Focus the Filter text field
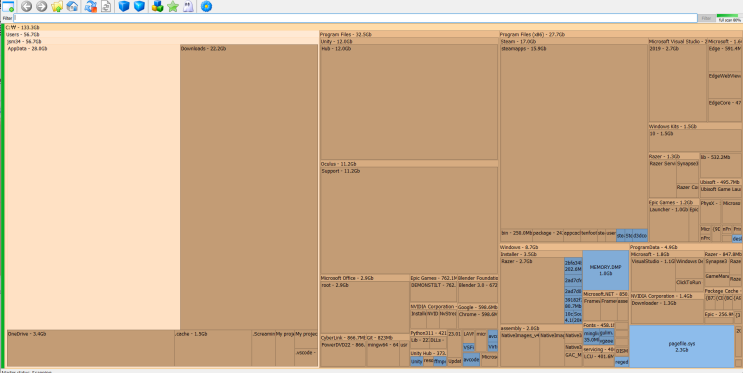The height and width of the screenshot is (373, 743). click(355, 18)
